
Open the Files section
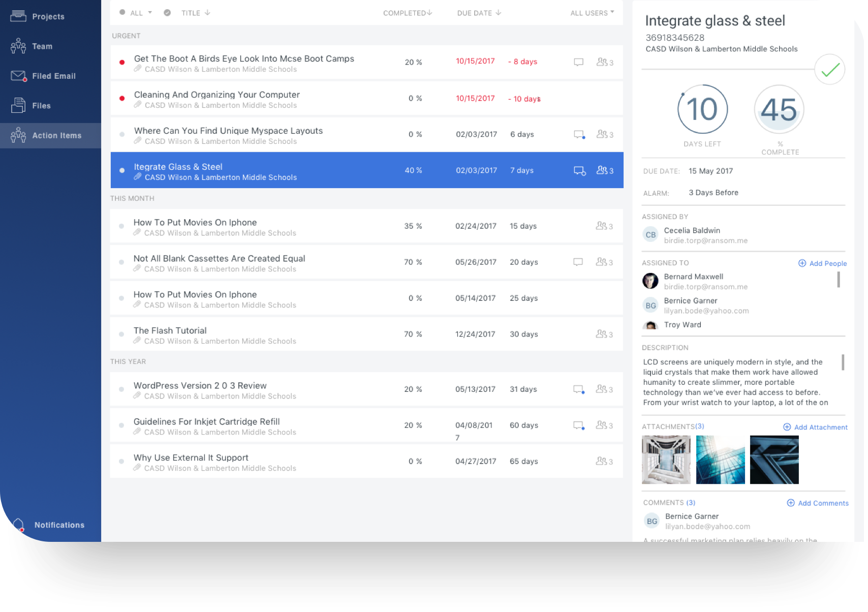[x=41, y=105]
